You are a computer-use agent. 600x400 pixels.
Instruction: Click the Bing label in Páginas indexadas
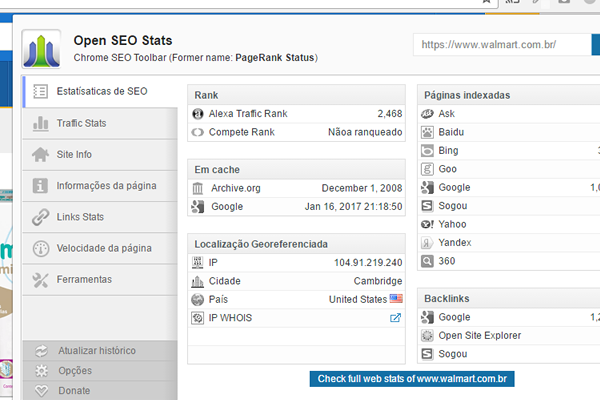(448, 151)
